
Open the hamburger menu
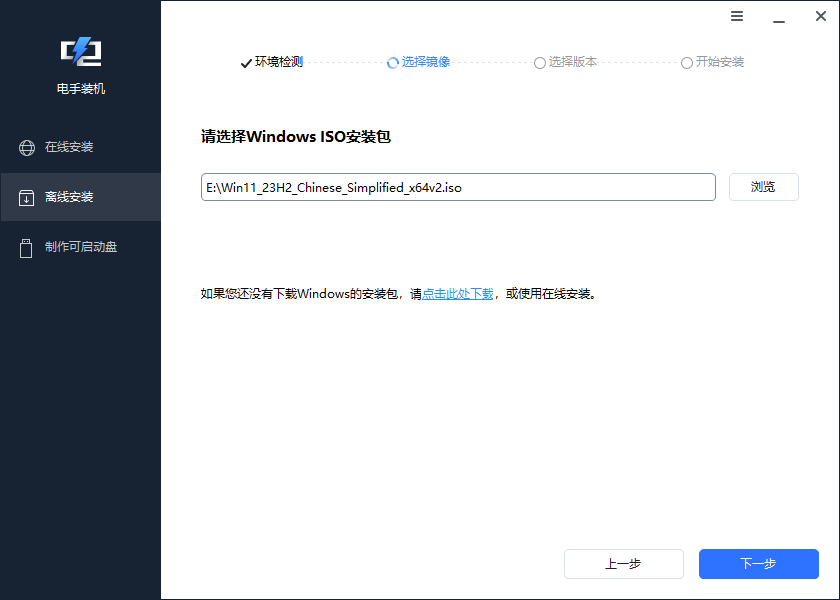click(737, 16)
